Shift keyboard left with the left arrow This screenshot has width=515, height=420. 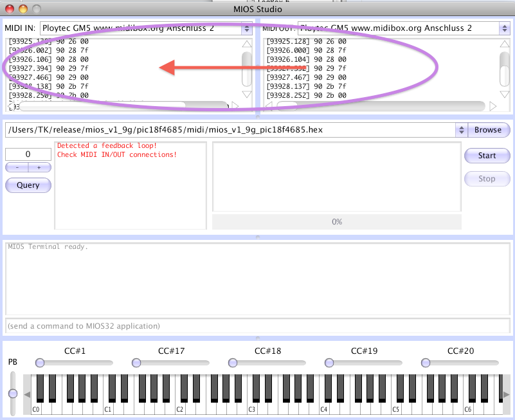27,394
